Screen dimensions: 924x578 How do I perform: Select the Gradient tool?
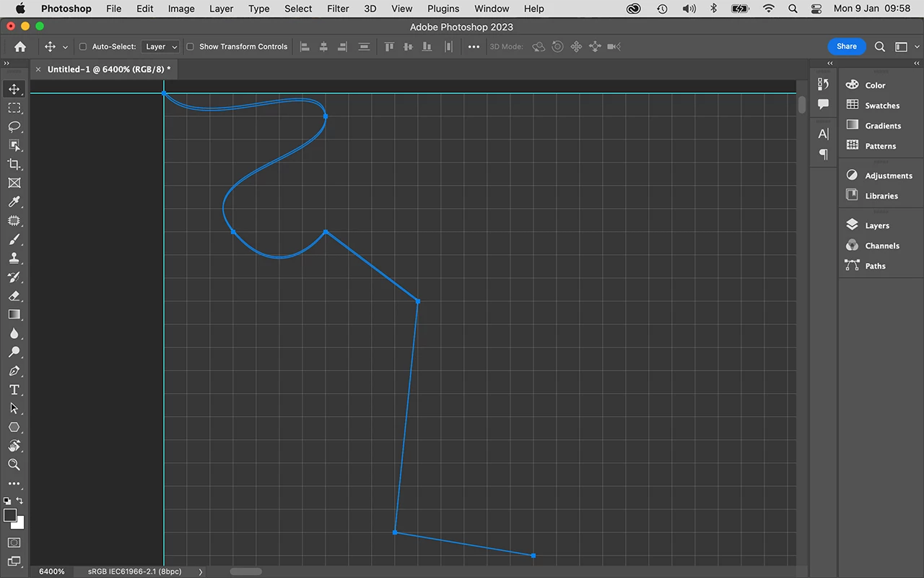point(14,314)
